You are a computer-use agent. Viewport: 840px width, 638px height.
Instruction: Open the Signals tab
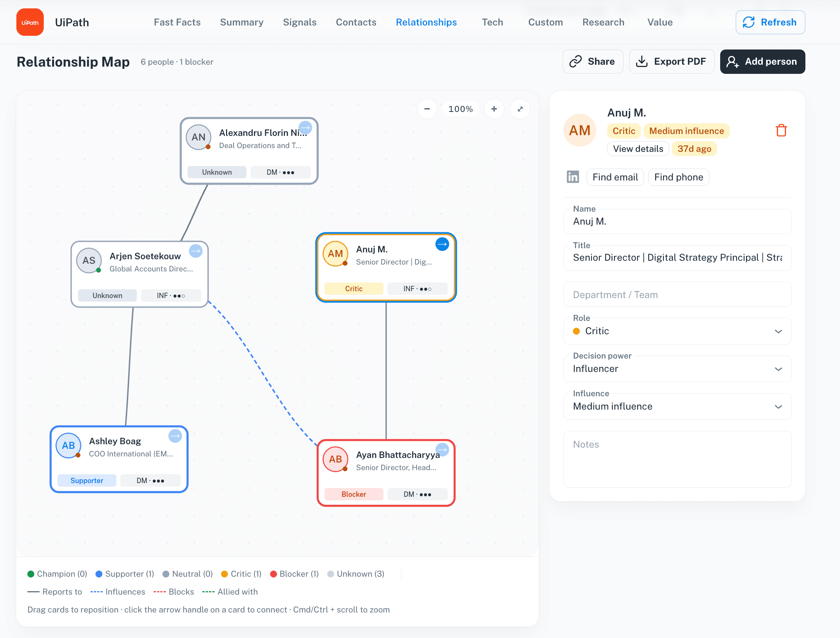pos(299,22)
